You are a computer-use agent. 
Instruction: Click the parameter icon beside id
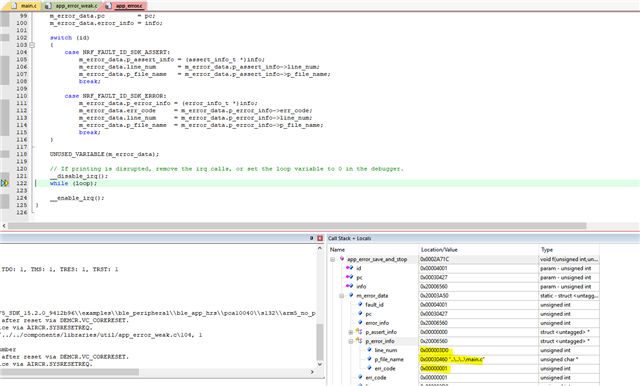[x=350, y=268]
